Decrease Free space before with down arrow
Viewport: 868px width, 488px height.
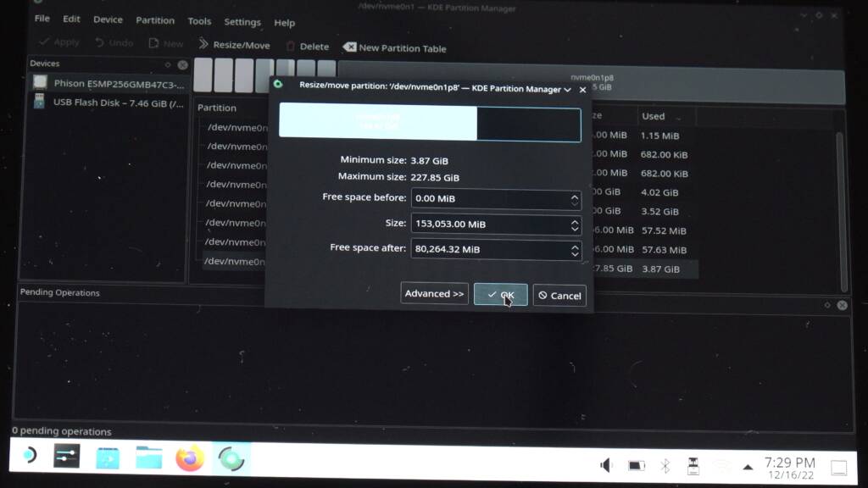(575, 203)
